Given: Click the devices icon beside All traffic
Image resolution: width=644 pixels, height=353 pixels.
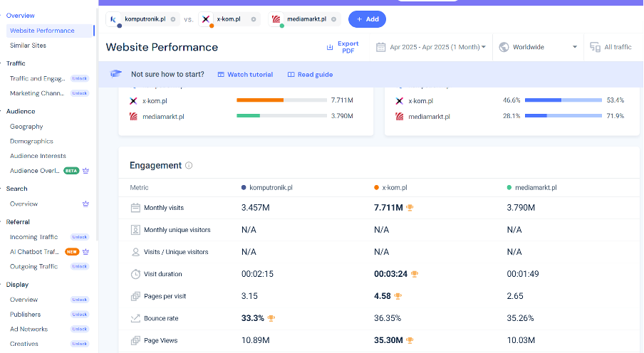Looking at the screenshot, I should (x=595, y=47).
